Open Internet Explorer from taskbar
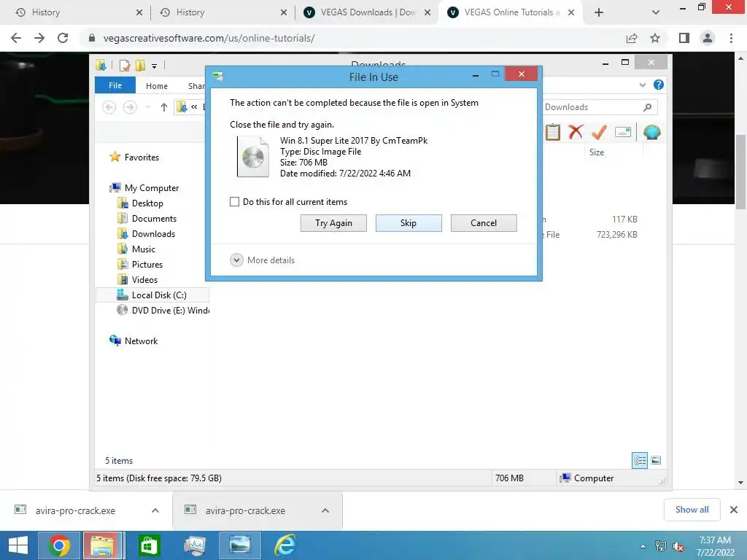 coord(285,545)
